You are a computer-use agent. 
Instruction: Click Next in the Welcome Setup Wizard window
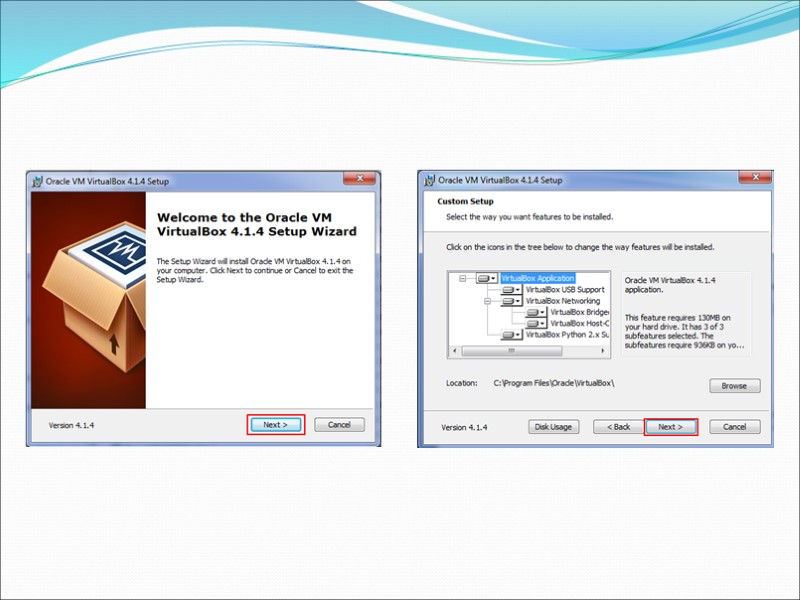(x=276, y=424)
